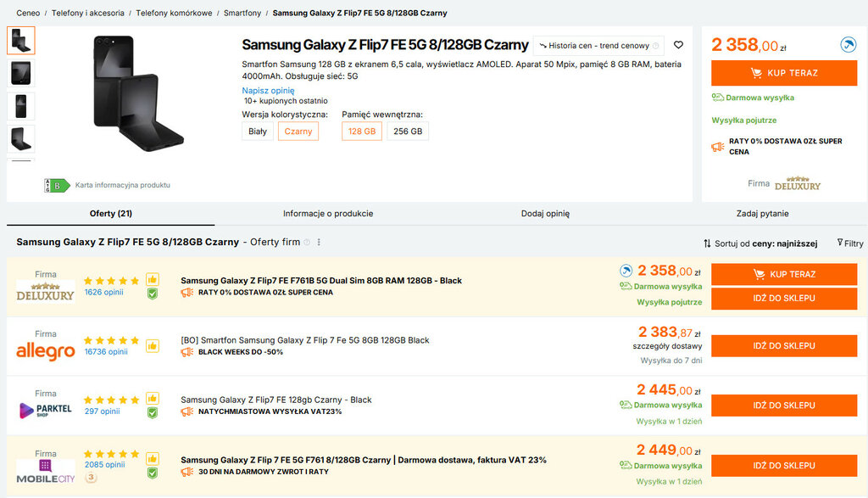Screen dimensions: 868x498
Task: Open the Zadaj pytanie tab
Action: [760, 214]
